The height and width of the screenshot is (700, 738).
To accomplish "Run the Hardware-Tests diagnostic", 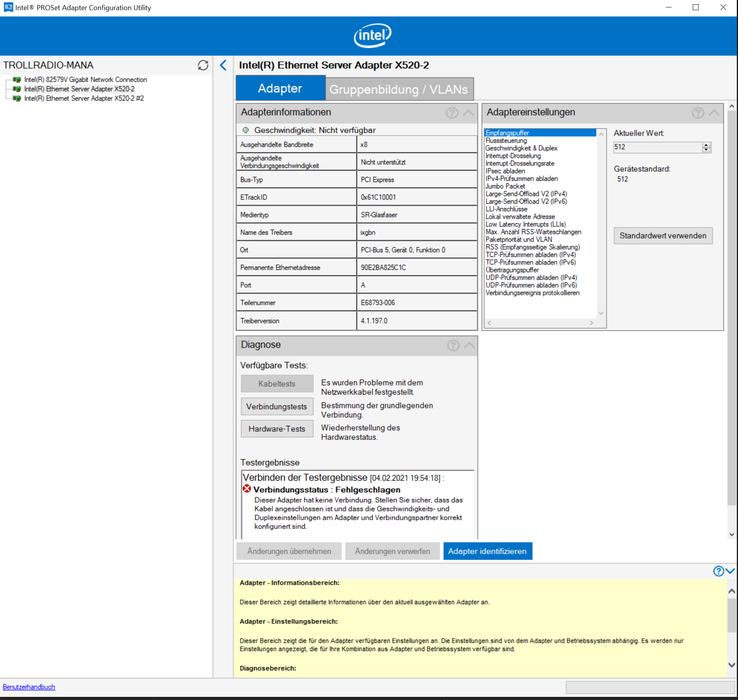I will [277, 429].
